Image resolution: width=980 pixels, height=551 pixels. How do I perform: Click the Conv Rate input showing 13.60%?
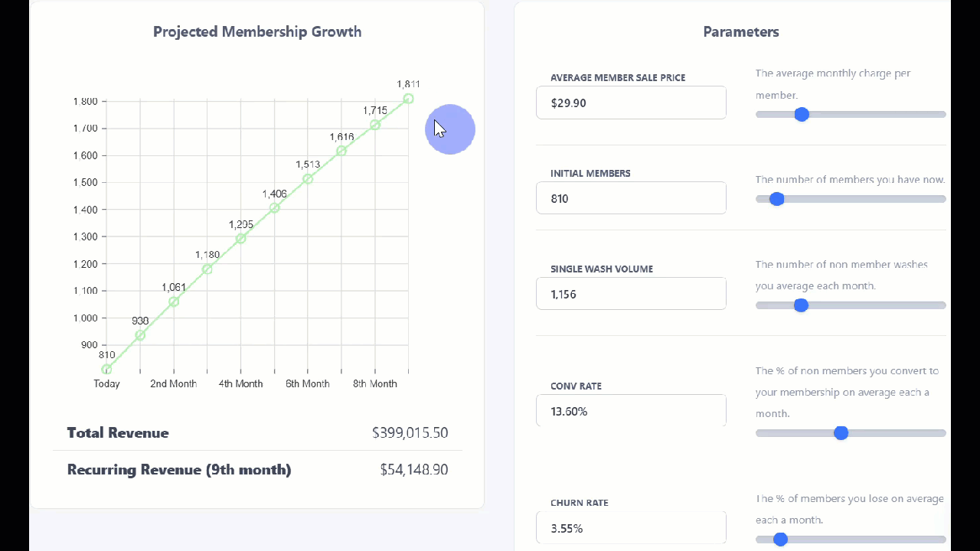pos(631,411)
